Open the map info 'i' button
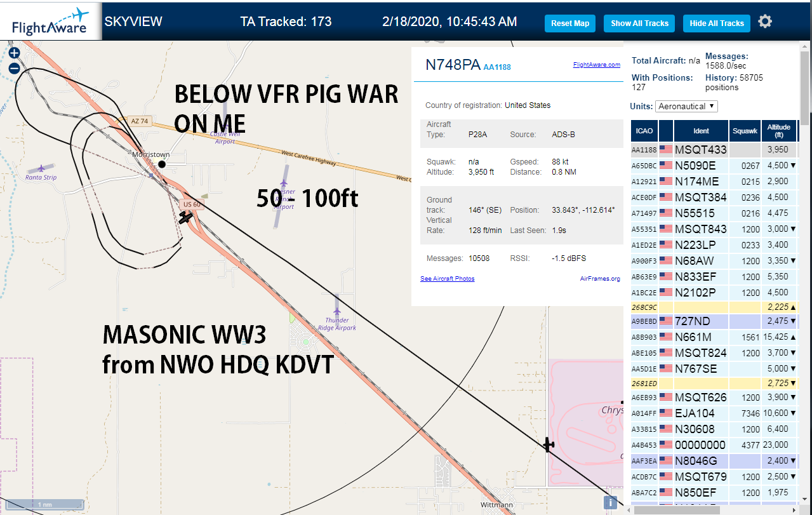The image size is (812, 515). tap(611, 502)
